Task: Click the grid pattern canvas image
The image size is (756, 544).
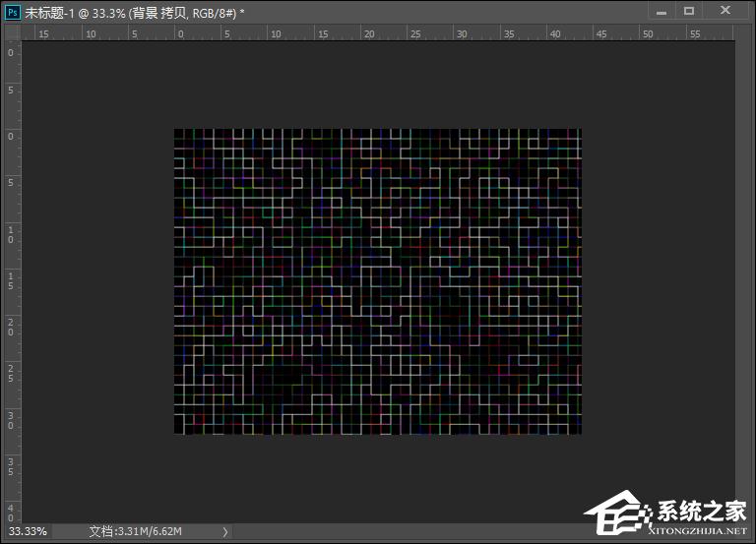Action: (x=378, y=281)
